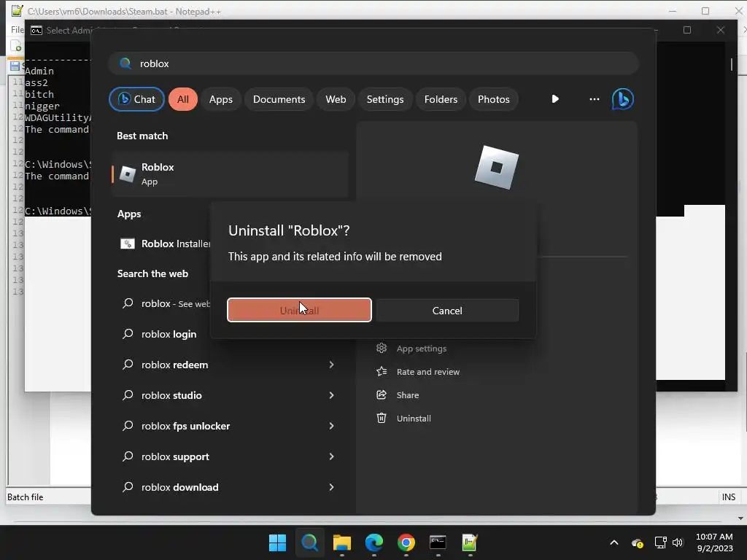Expand the roblox download chevron
Viewport: 747px width, 560px height.
point(332,487)
